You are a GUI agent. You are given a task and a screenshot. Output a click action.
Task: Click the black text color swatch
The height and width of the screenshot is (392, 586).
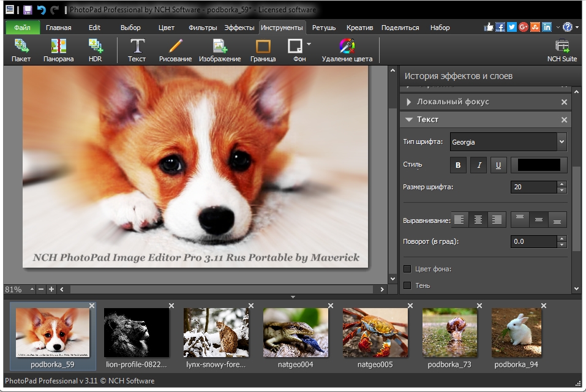(x=539, y=165)
